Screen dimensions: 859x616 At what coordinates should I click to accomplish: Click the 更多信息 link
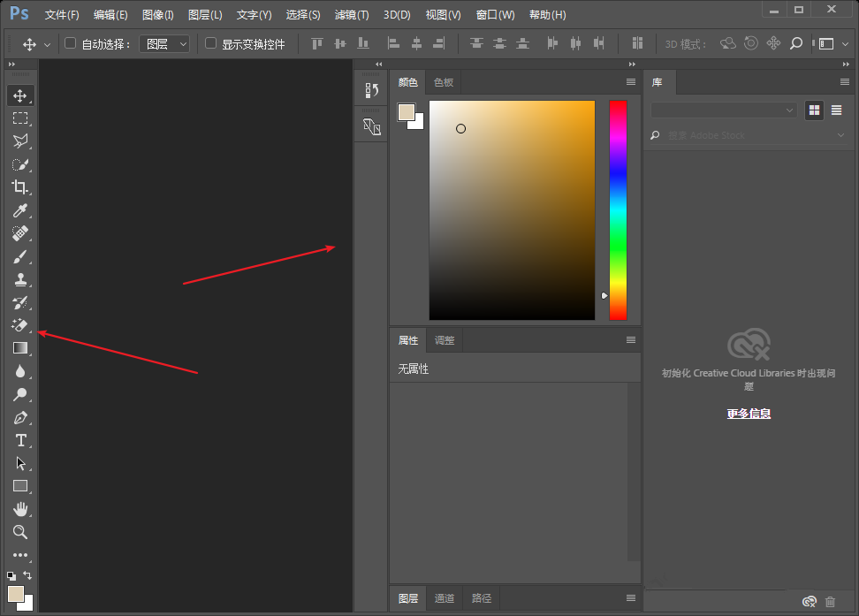point(749,413)
